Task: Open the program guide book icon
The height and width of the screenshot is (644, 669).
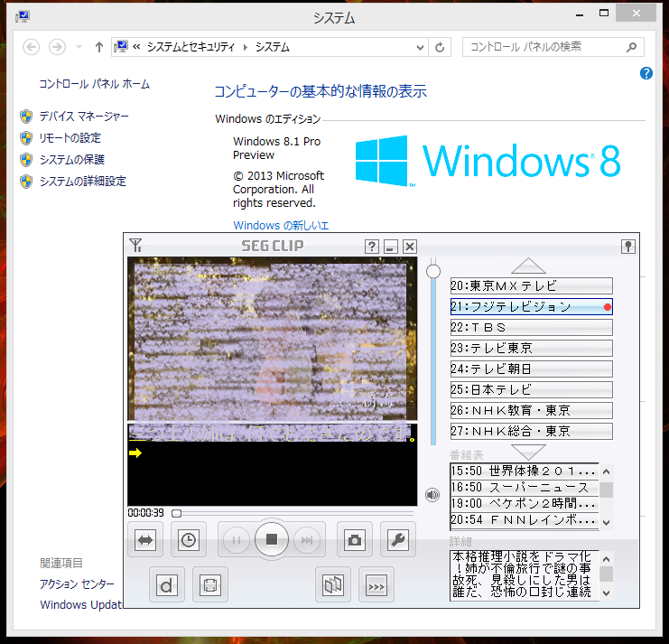Action: tap(333, 585)
